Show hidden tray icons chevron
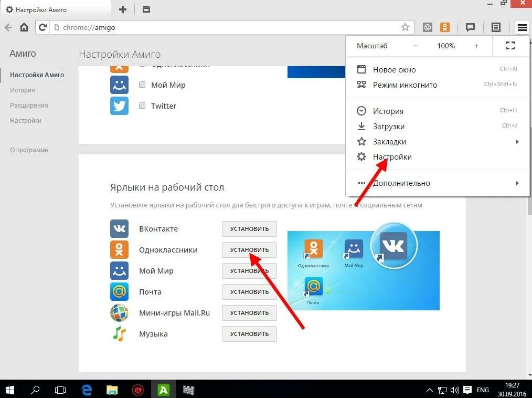Viewport: 532px width, 398px height. tap(430, 390)
